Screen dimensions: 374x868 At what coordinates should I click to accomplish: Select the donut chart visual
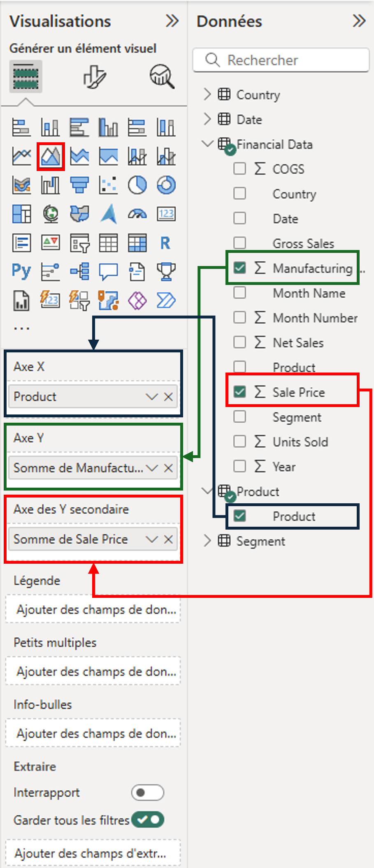166,185
